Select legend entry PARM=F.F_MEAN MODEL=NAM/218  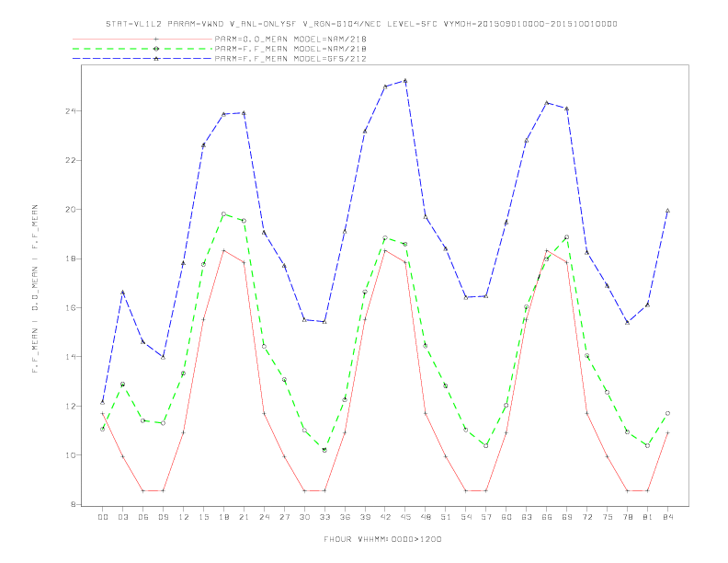290,49
